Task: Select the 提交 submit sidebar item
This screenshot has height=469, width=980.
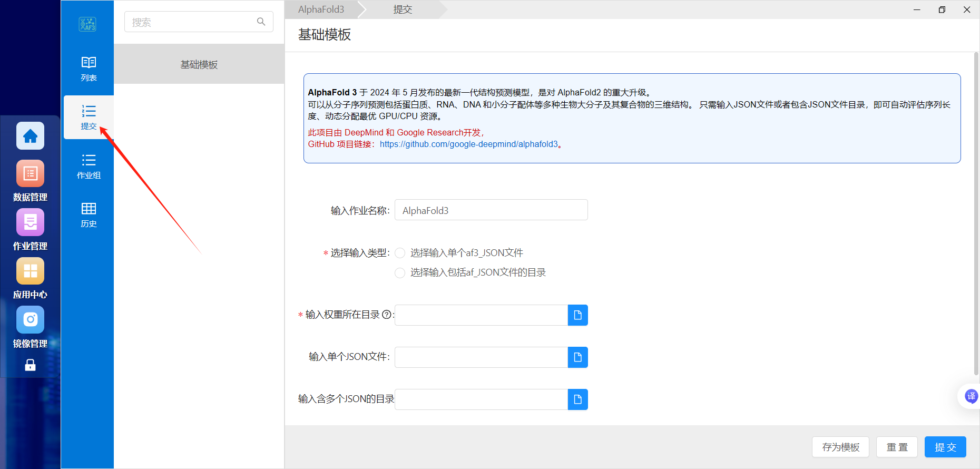Action: point(89,118)
